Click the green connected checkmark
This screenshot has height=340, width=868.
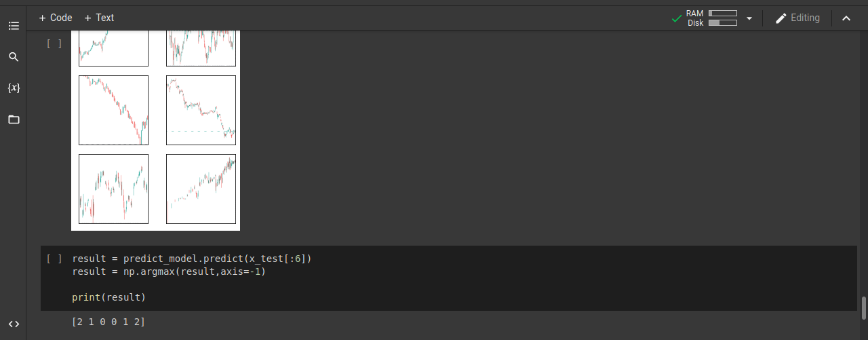coord(676,18)
